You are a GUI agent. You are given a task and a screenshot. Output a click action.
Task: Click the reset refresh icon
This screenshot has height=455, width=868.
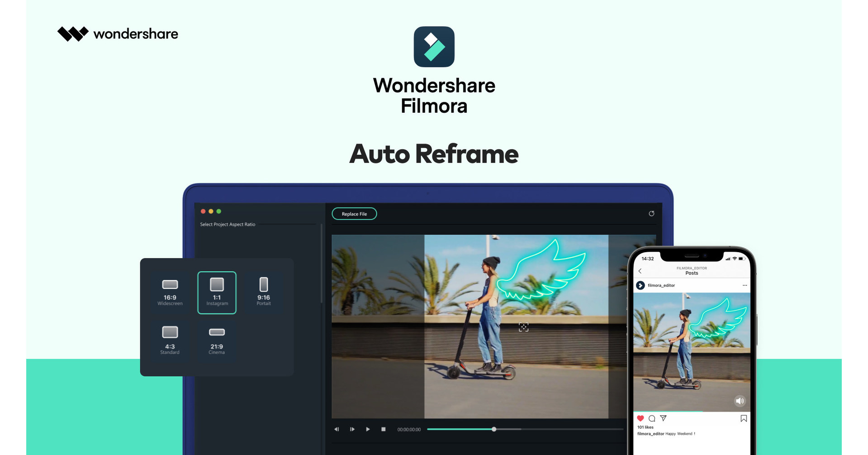click(x=651, y=214)
